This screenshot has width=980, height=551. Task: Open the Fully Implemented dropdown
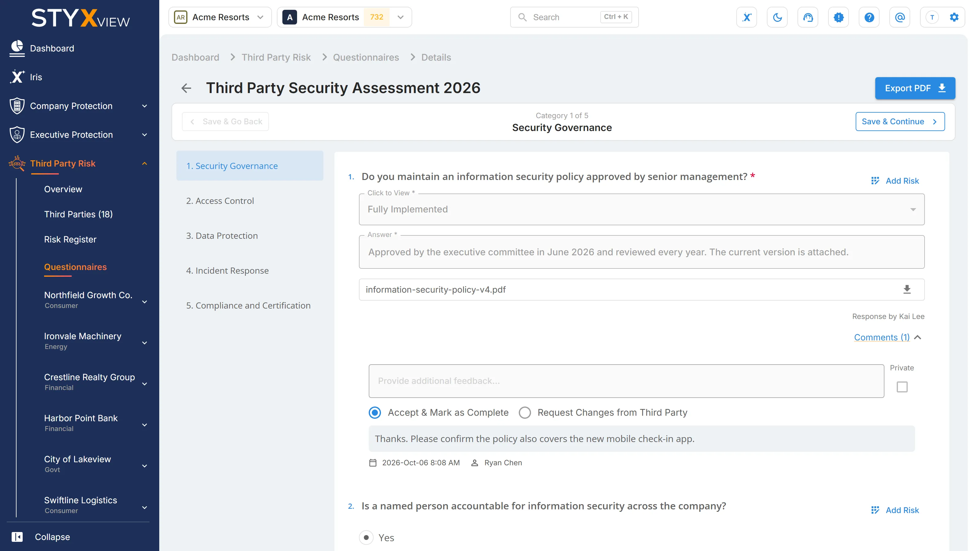pyautogui.click(x=641, y=209)
